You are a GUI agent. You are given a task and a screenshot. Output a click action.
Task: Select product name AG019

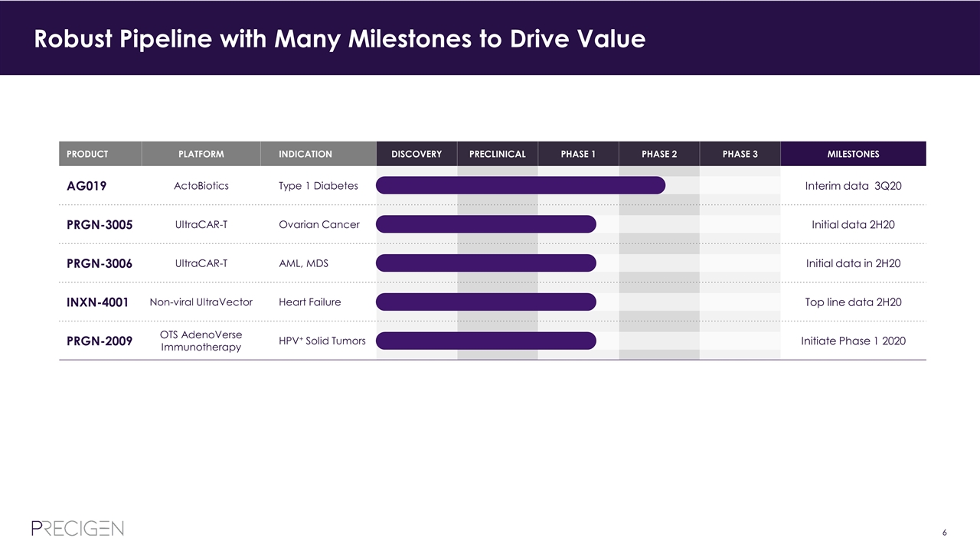[87, 186]
